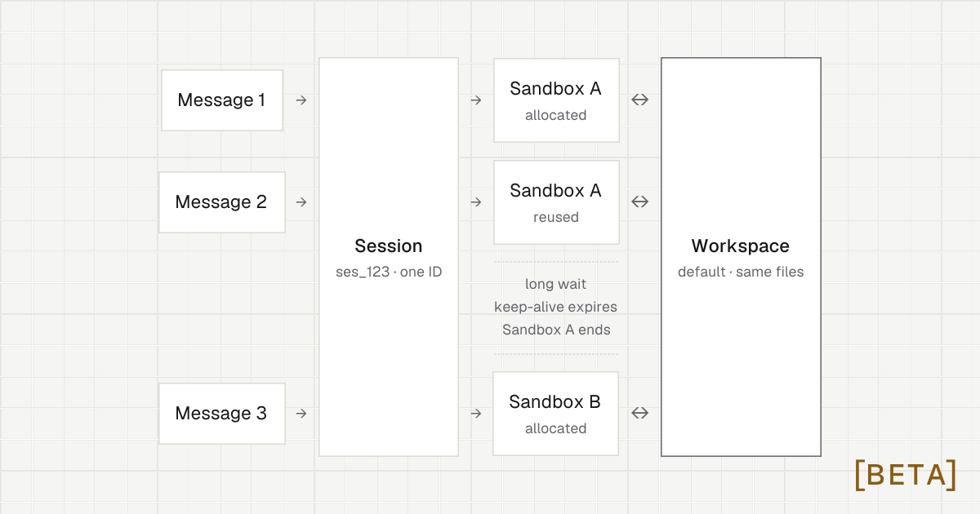Image resolution: width=980 pixels, height=514 pixels.
Task: Click arrow from Session to Sandbox B
Action: tap(476, 414)
